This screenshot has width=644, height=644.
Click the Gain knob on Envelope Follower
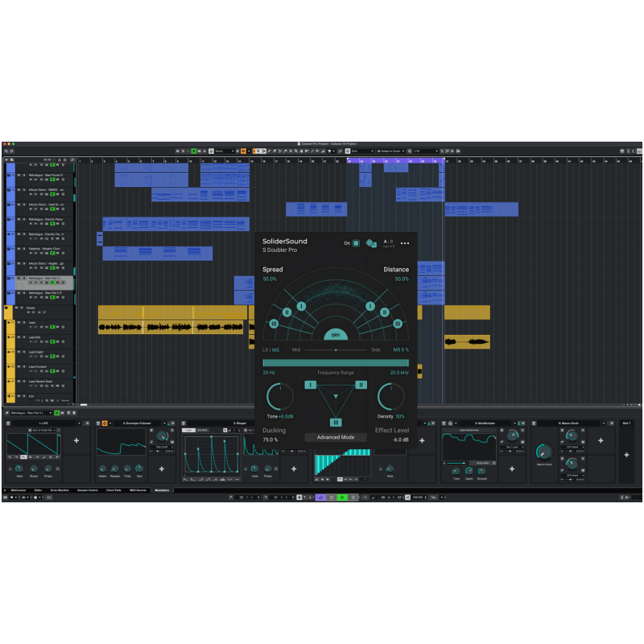point(139,469)
